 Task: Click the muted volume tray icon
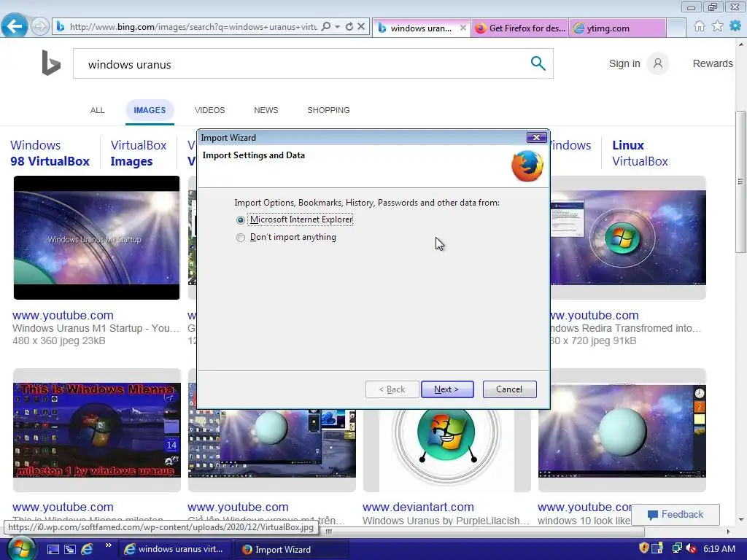click(692, 549)
